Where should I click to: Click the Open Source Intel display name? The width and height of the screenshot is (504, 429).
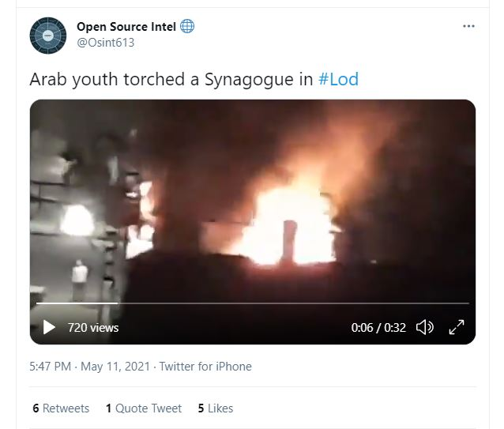point(126,27)
